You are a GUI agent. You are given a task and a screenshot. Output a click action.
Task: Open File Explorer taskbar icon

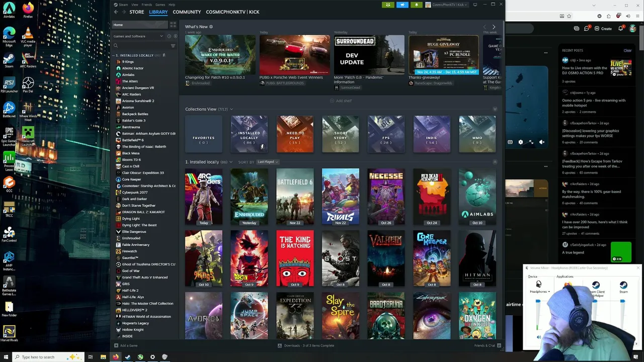point(103,357)
